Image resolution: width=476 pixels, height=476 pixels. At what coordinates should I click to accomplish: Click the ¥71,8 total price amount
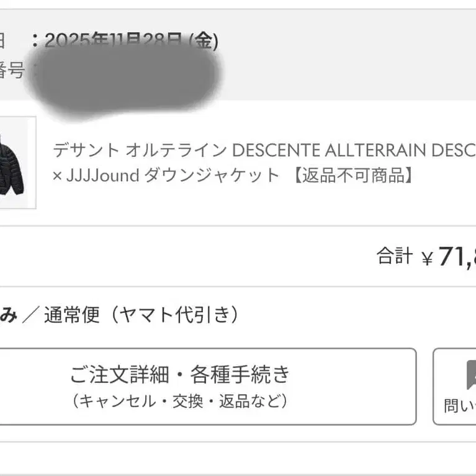pos(457,256)
